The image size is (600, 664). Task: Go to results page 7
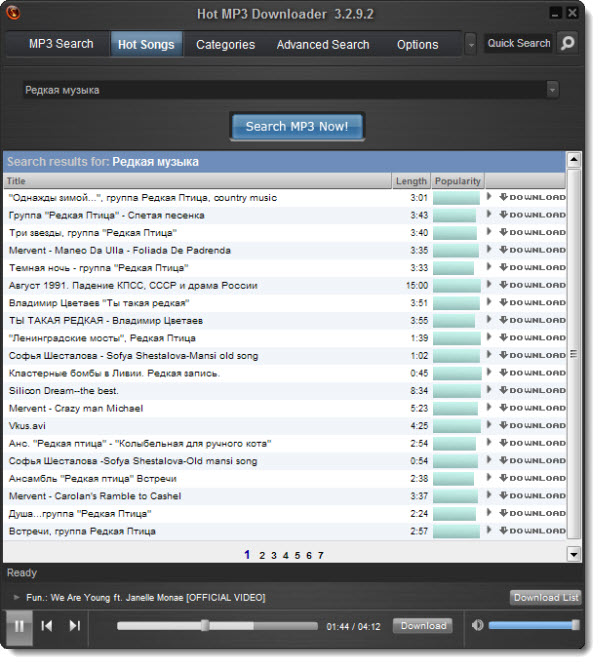pyautogui.click(x=321, y=555)
